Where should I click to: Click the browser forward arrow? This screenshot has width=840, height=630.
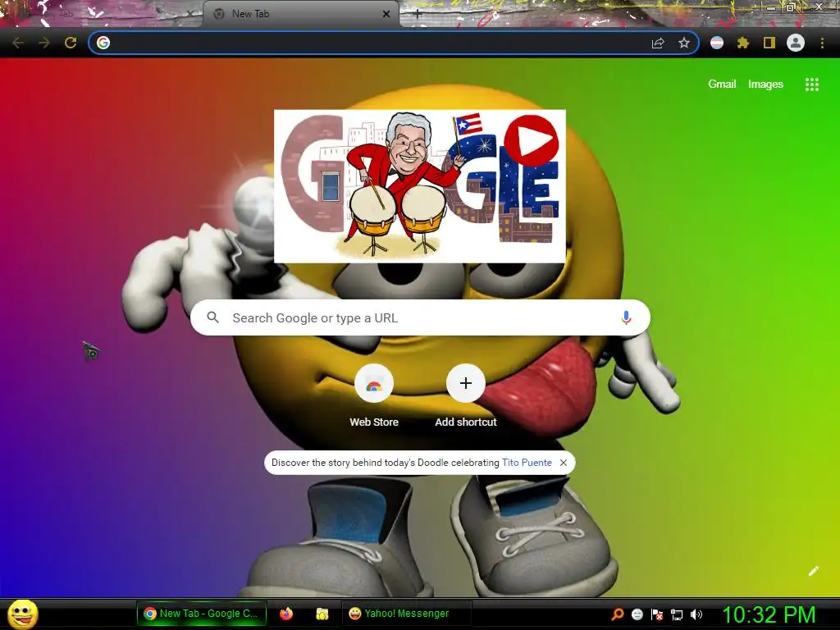(x=44, y=43)
